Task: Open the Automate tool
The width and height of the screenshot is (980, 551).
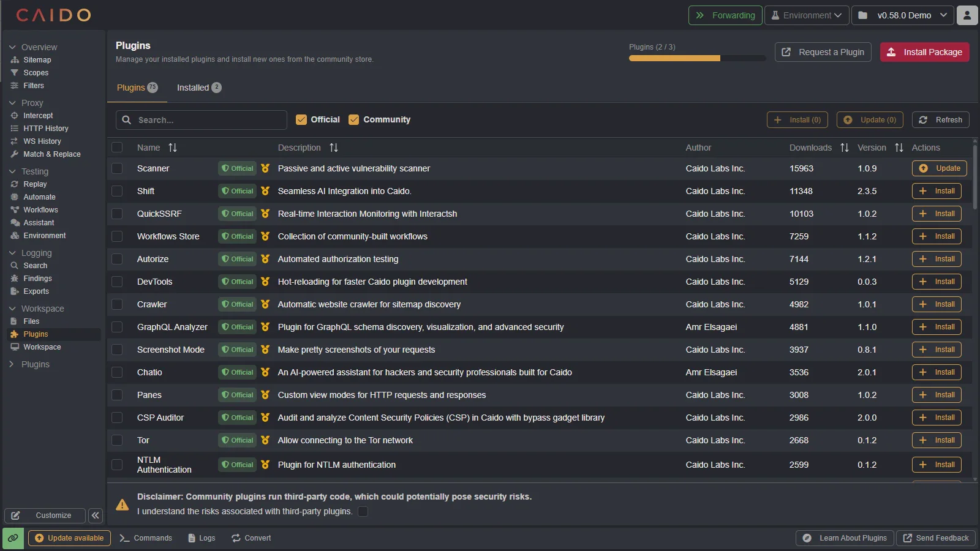Action: [39, 197]
